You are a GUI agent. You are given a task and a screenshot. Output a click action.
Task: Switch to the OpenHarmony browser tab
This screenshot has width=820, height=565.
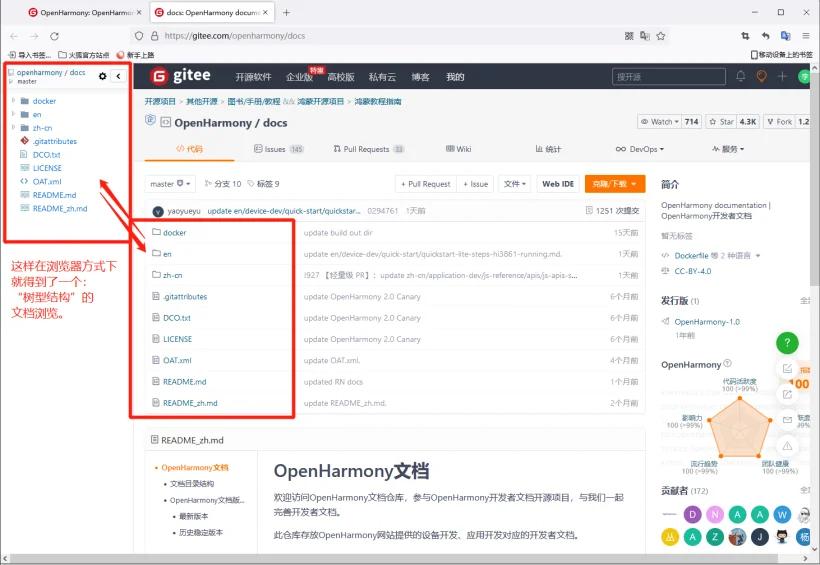point(86,13)
